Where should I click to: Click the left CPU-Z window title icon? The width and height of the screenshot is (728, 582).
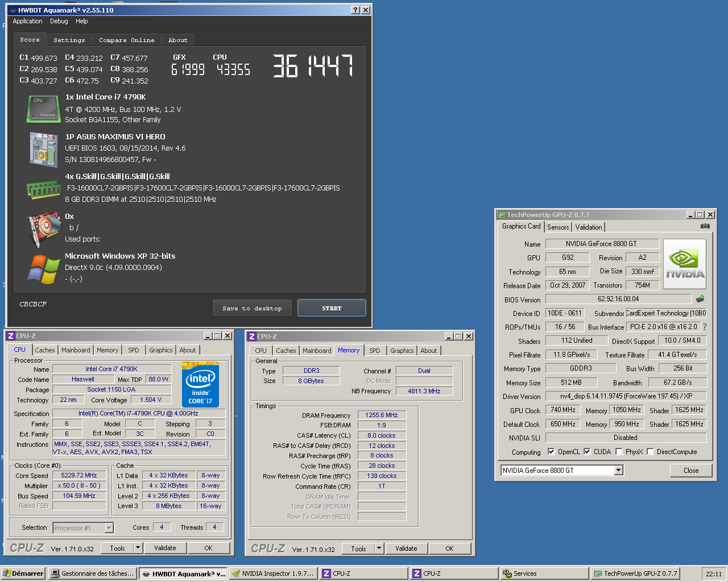pos(11,336)
